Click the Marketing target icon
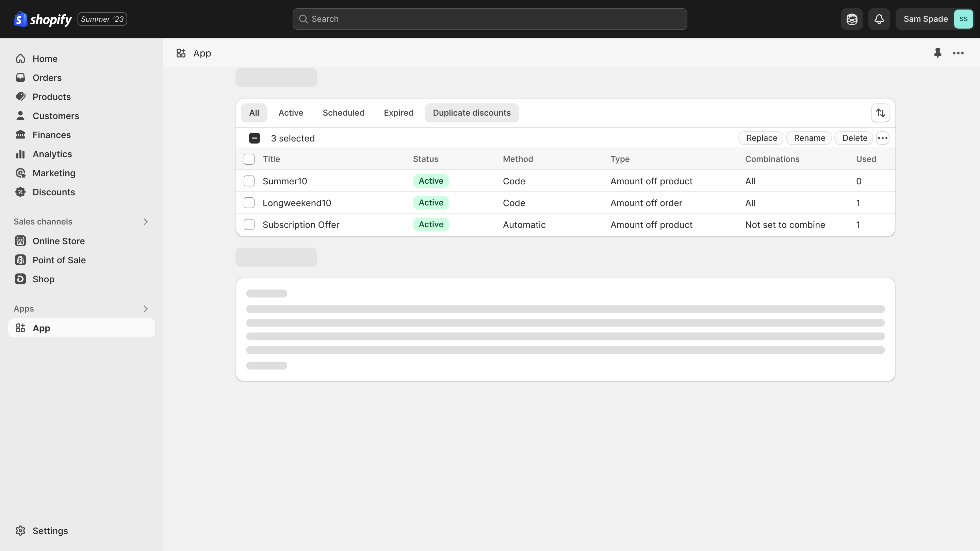This screenshot has height=551, width=980. point(20,173)
